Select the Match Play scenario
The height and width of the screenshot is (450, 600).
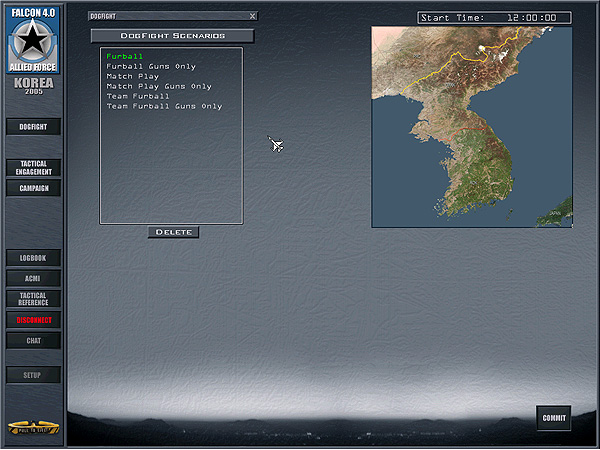(x=133, y=76)
